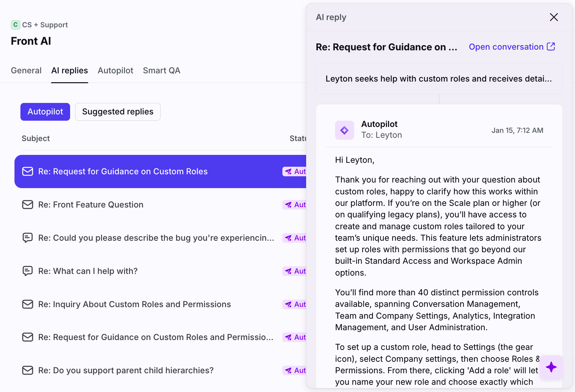
Task: Open conversation link in AI reply panel
Action: [x=506, y=47]
